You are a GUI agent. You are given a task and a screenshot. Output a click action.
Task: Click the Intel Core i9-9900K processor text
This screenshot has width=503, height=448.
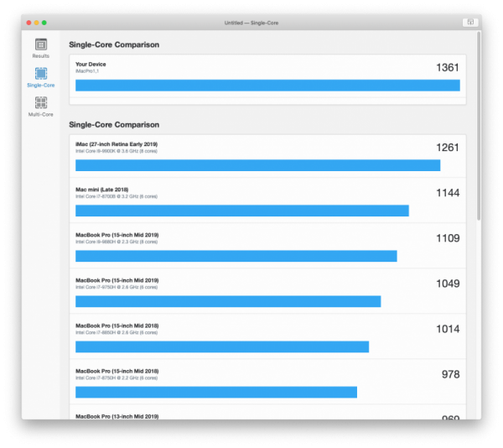pyautogui.click(x=117, y=151)
